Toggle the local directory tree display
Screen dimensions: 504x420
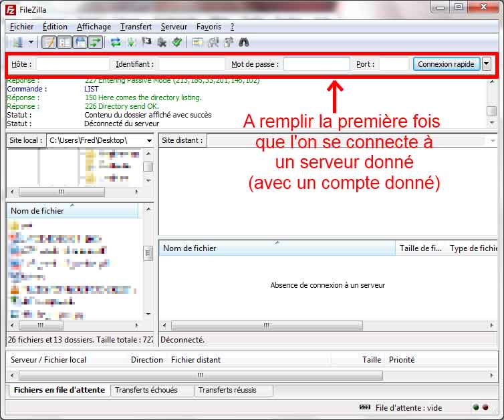[x=65, y=42]
